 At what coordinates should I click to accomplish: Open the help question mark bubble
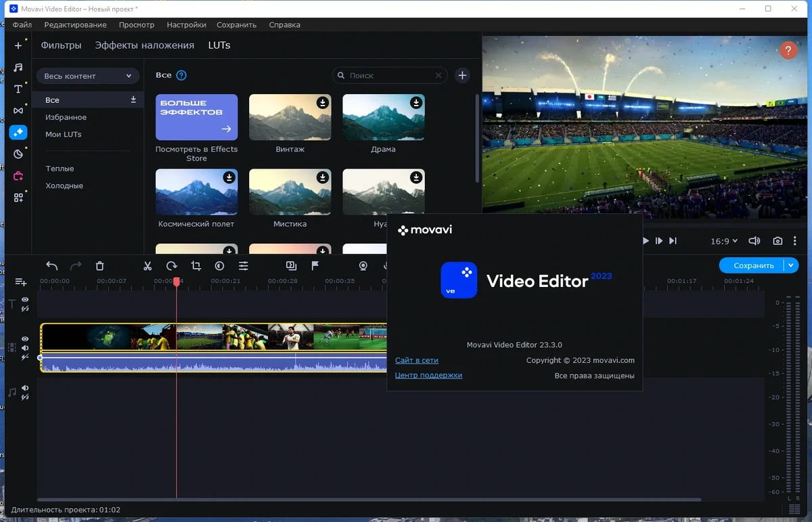coord(788,50)
